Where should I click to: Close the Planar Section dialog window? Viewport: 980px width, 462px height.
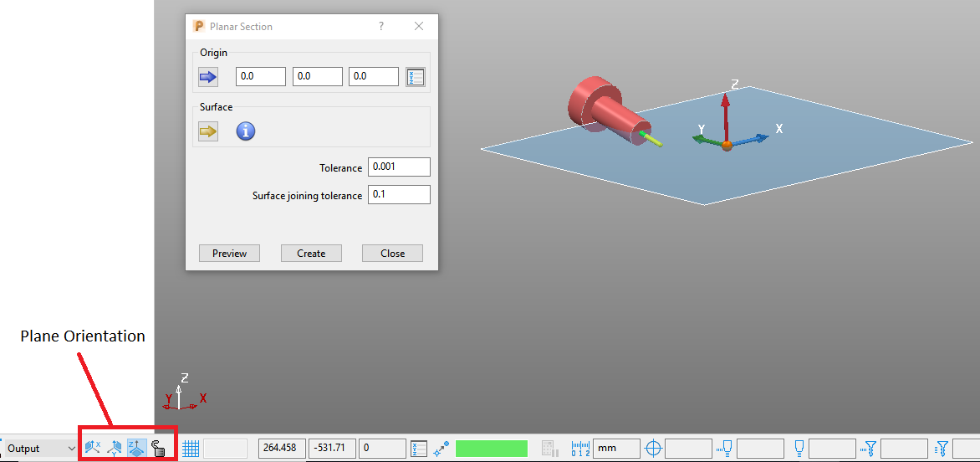pyautogui.click(x=419, y=26)
